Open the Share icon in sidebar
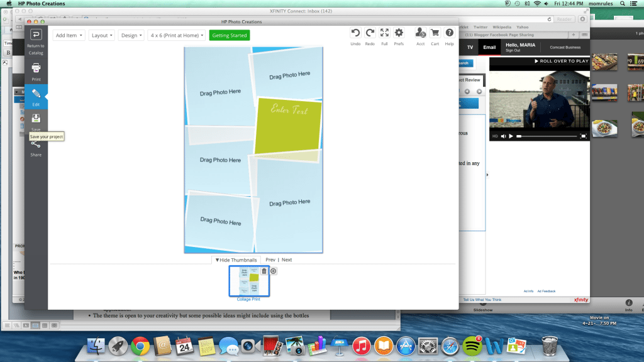This screenshot has height=362, width=644. pos(36,145)
